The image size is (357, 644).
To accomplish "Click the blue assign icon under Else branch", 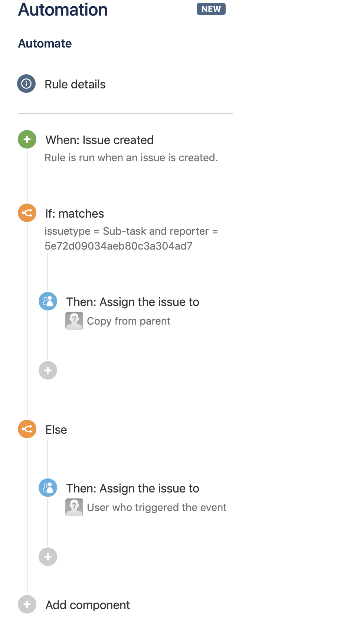I will pyautogui.click(x=48, y=488).
